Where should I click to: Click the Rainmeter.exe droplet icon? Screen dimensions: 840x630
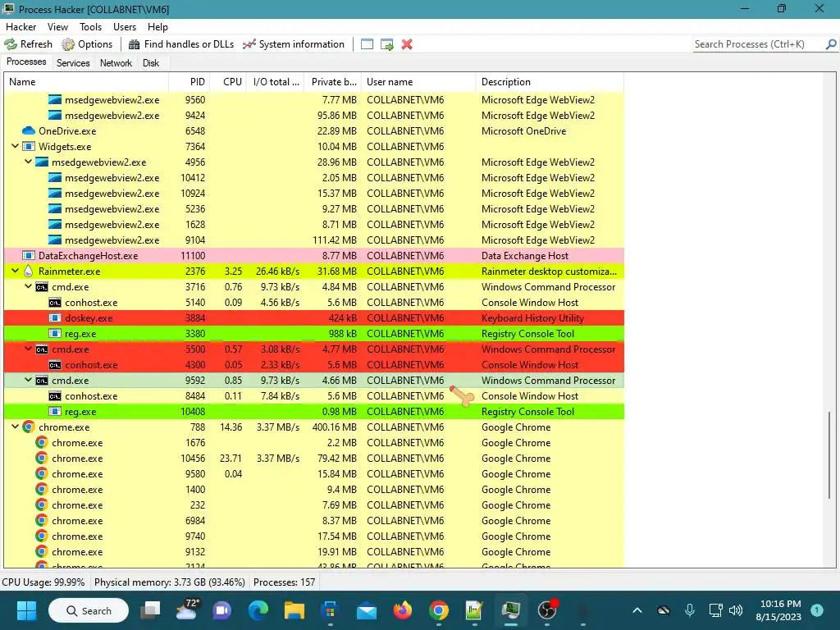pyautogui.click(x=29, y=271)
